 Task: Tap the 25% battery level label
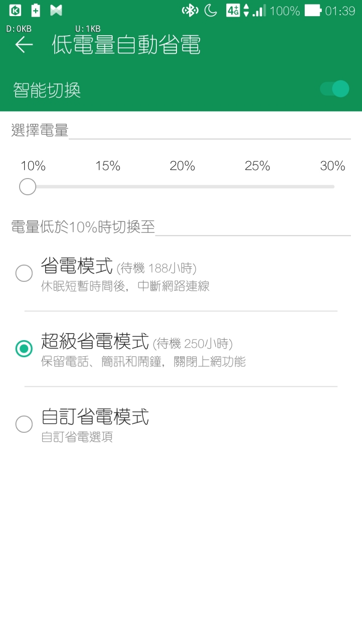(257, 166)
